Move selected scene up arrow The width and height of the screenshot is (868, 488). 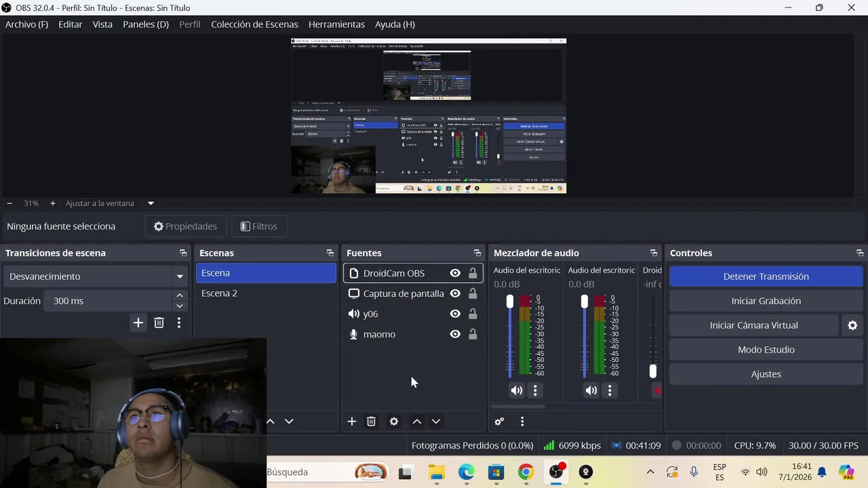coord(270,421)
